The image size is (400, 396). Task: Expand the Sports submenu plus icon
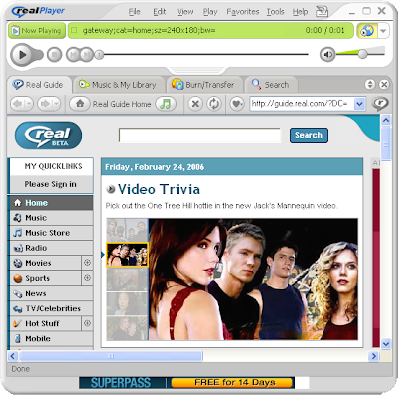(x=87, y=278)
